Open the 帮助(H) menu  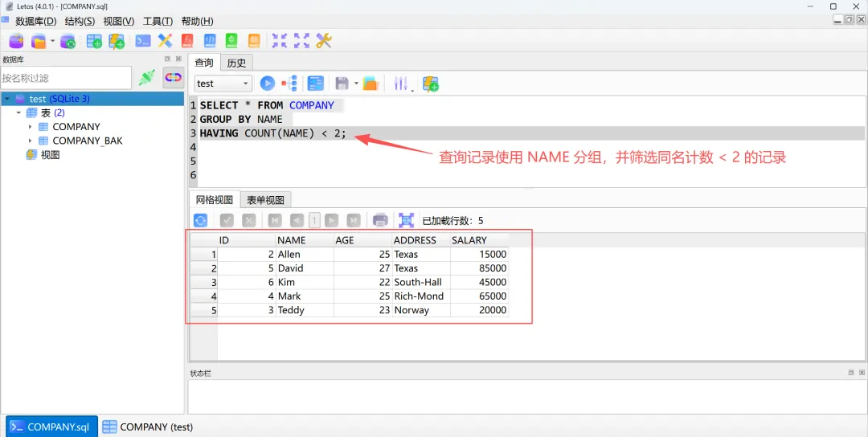click(x=197, y=21)
